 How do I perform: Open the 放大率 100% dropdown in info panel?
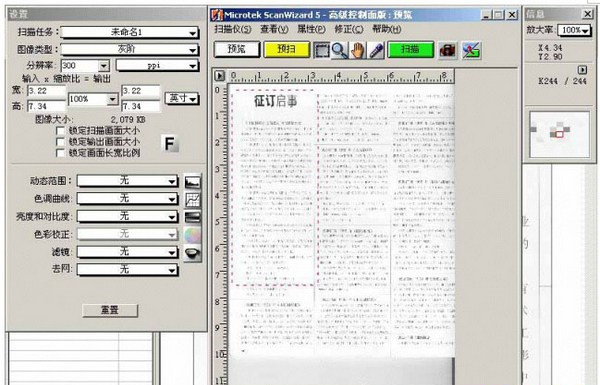coord(574,30)
